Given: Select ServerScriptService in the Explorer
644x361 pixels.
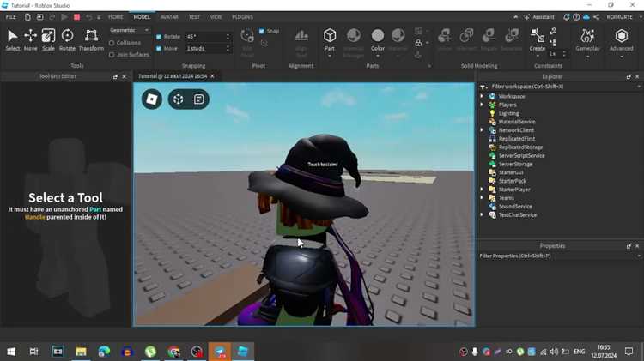Looking at the screenshot, I should click(x=521, y=155).
